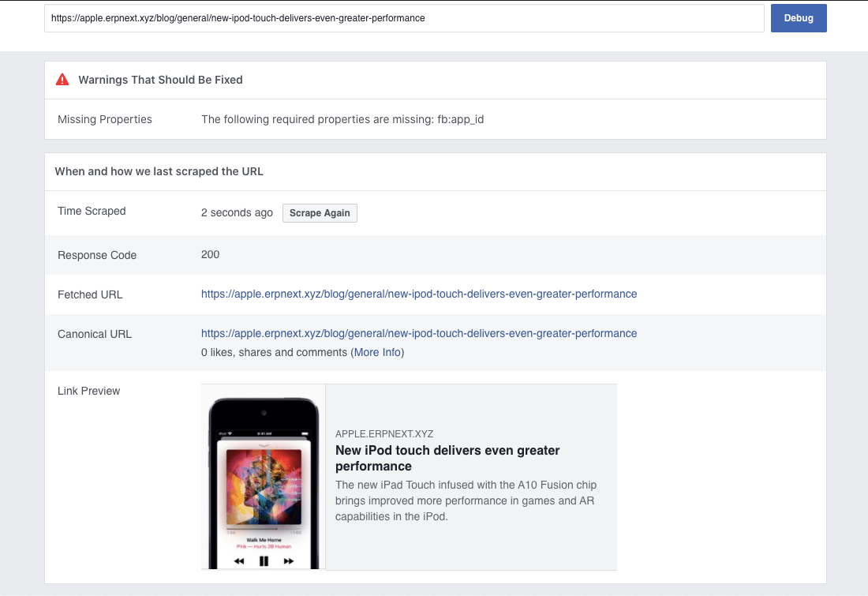Click the More Info link
Image resolution: width=868 pixels, height=596 pixels.
coord(377,352)
